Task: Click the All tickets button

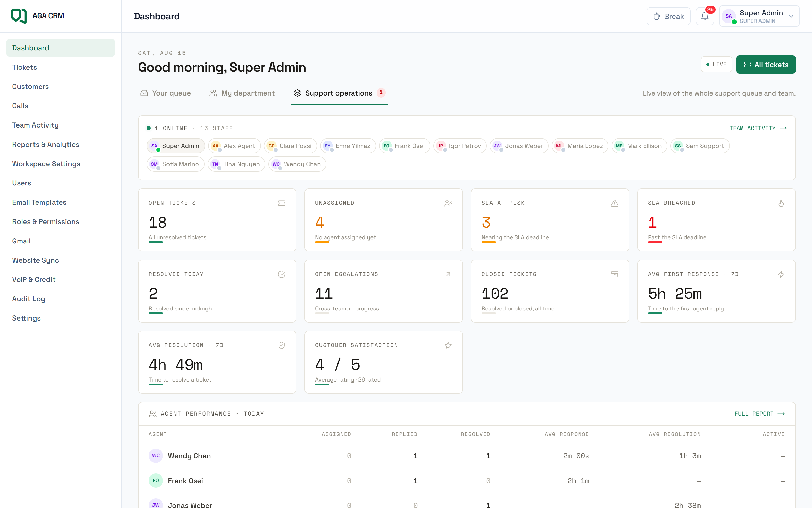Action: tap(766, 65)
